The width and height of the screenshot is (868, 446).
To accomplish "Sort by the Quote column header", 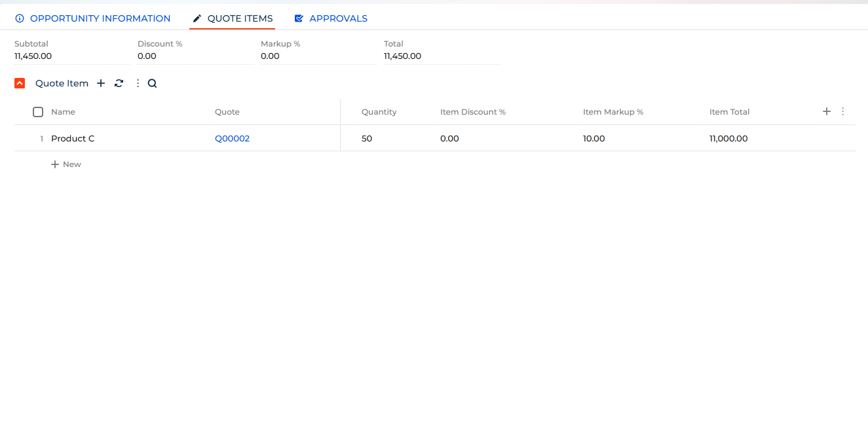I will click(x=227, y=112).
